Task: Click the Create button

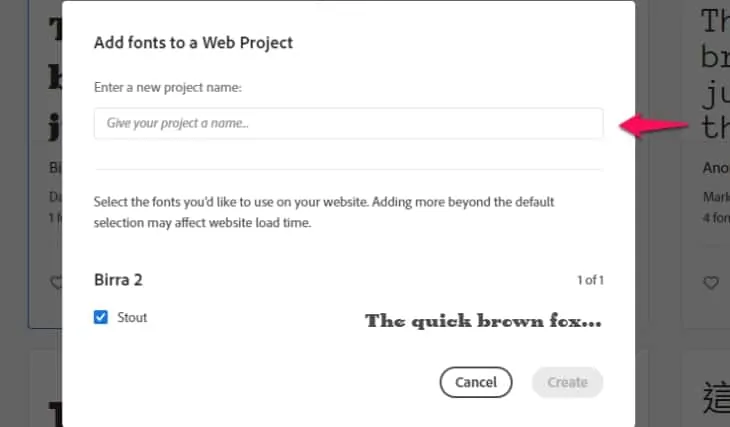Action: pyautogui.click(x=567, y=382)
